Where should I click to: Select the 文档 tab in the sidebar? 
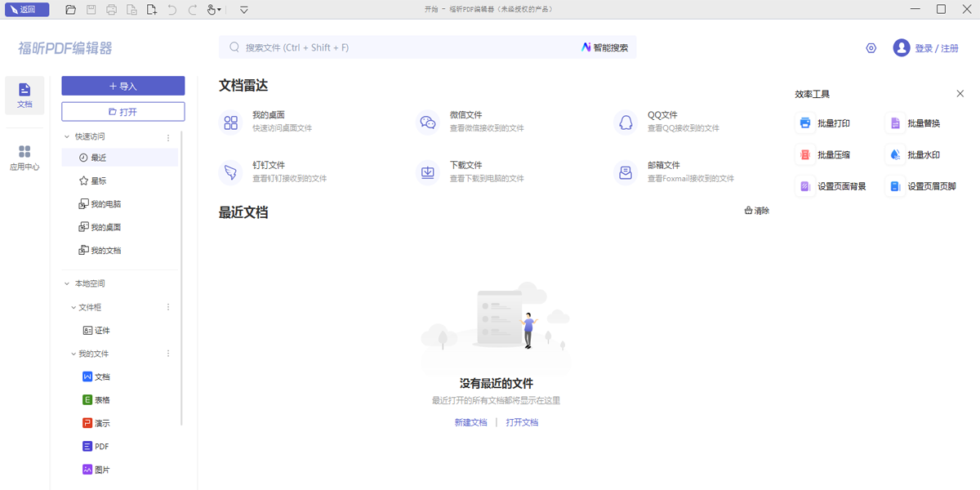click(24, 96)
